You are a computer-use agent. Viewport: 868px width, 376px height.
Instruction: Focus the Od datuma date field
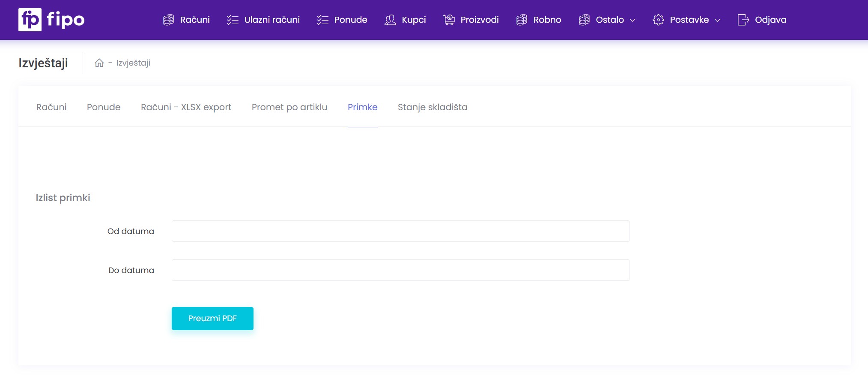[400, 231]
